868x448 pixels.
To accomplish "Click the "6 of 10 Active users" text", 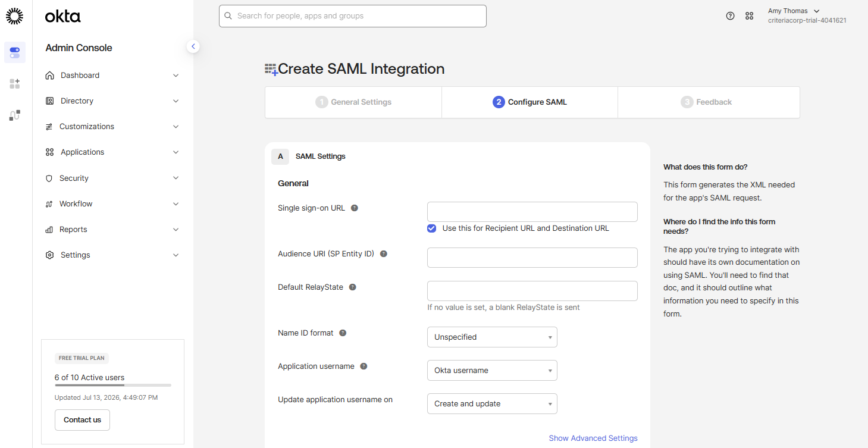I will (x=89, y=378).
